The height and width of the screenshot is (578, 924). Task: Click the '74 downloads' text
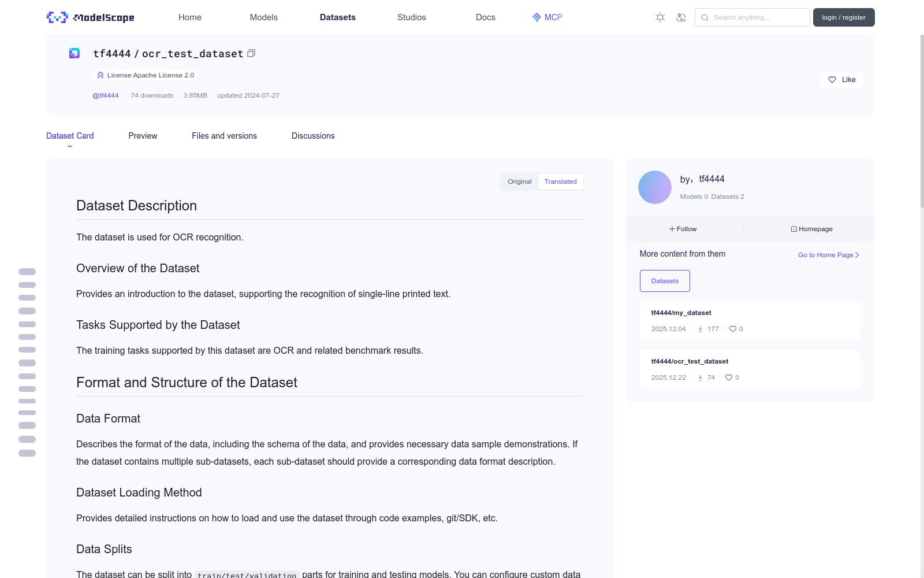[152, 95]
